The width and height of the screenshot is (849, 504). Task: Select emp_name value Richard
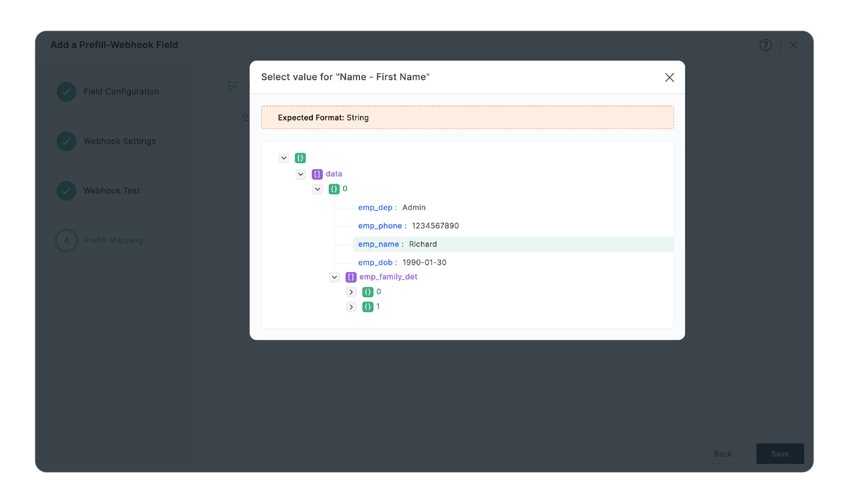tap(422, 244)
